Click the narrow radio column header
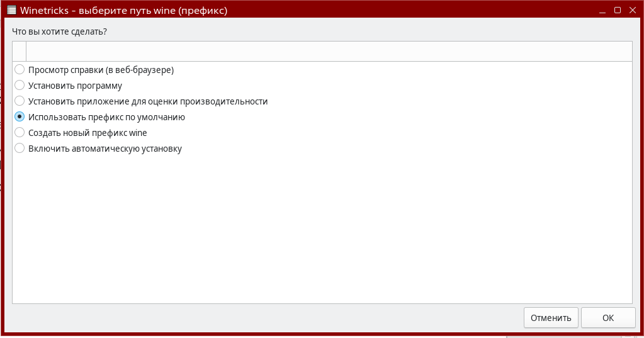Screen dimensions: 644x338 click(20, 52)
